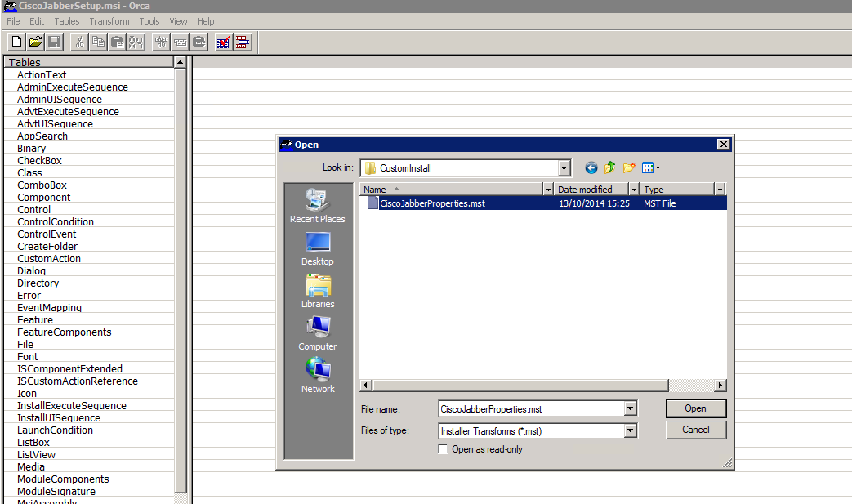
Task: Open the View menu in the menu bar
Action: point(178,21)
